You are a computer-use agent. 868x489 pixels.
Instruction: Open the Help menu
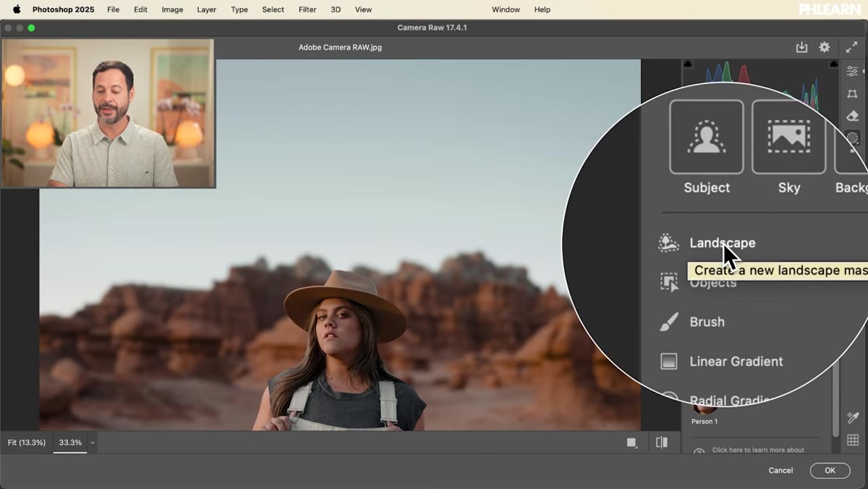542,9
